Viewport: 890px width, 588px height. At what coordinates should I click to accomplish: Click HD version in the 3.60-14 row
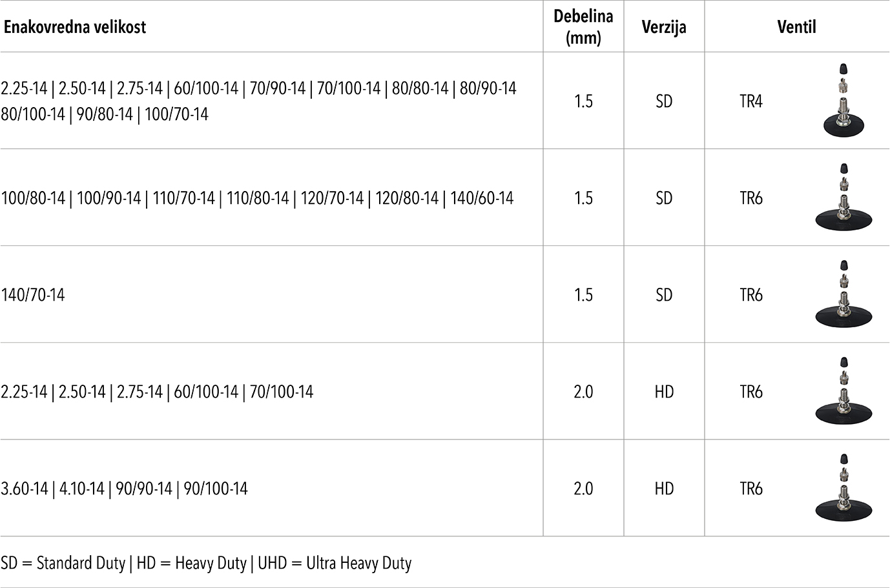point(664,489)
